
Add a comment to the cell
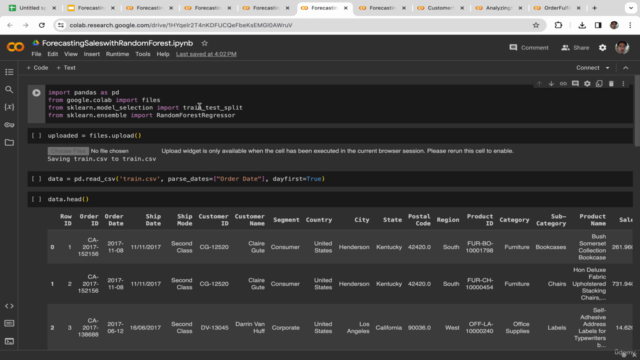click(x=575, y=84)
